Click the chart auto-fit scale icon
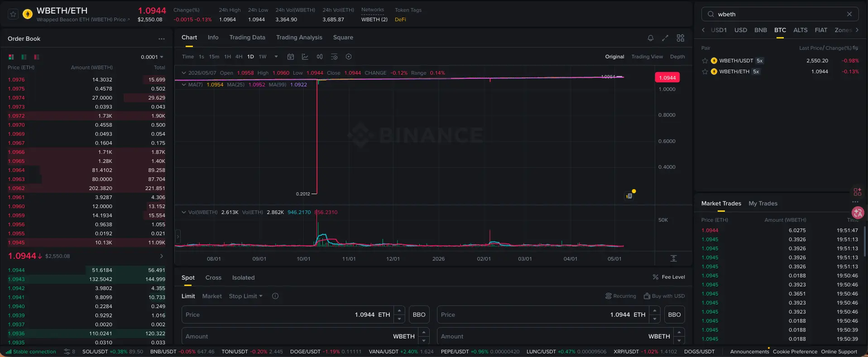Screen dimensions: 868x357 [x=674, y=258]
